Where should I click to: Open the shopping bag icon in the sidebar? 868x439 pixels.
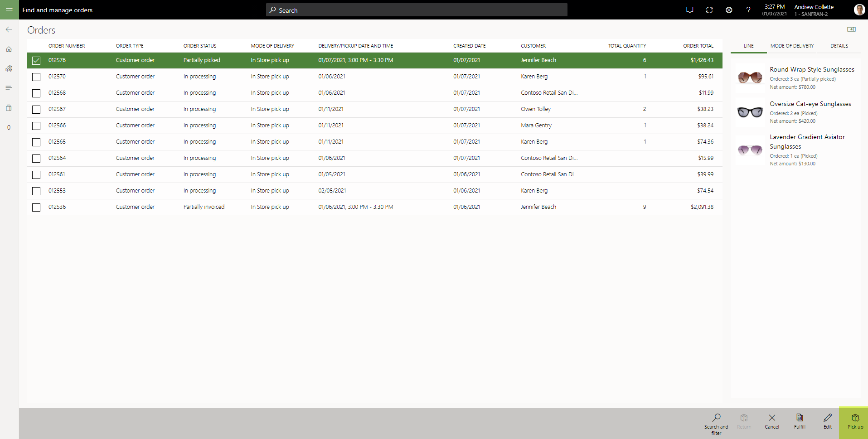point(9,107)
